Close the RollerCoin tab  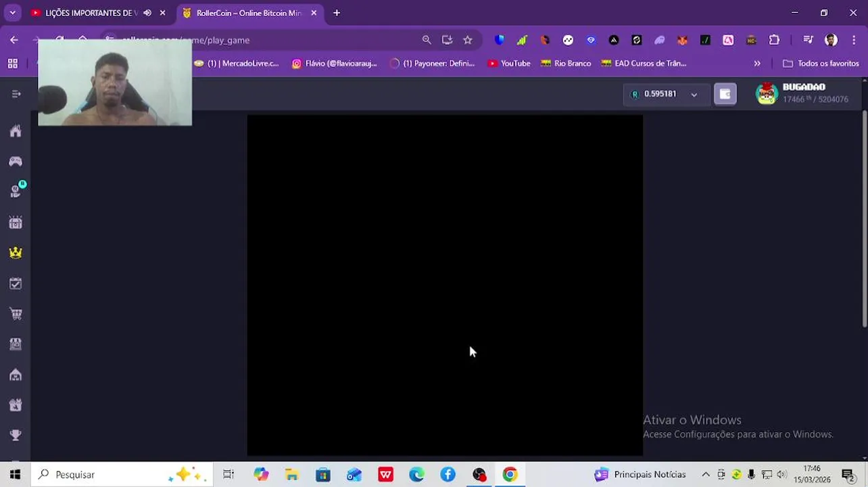click(x=314, y=13)
